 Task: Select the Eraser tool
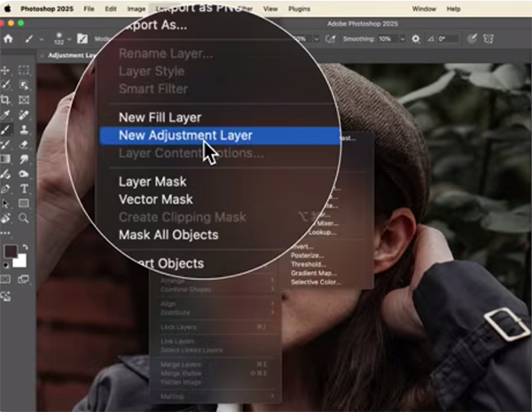tap(24, 144)
